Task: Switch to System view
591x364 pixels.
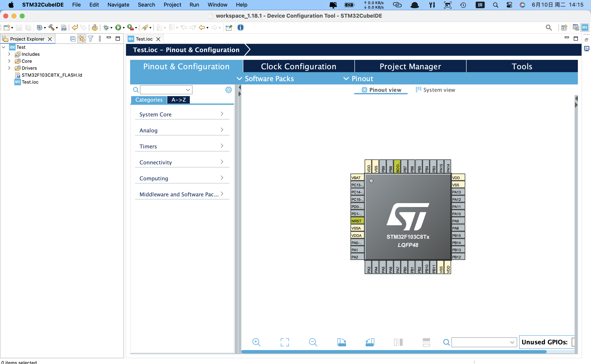Action: [435, 90]
